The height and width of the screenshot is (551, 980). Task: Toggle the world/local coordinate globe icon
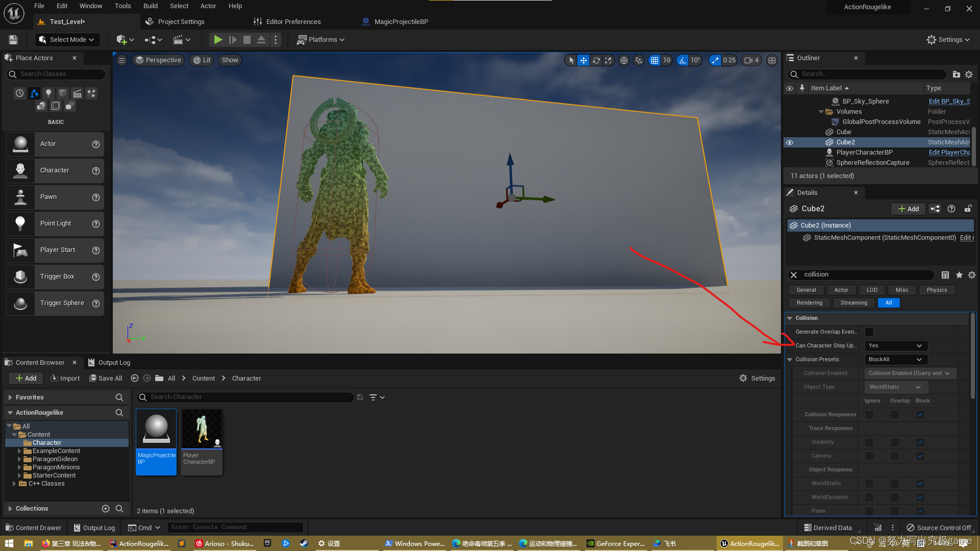pos(624,60)
